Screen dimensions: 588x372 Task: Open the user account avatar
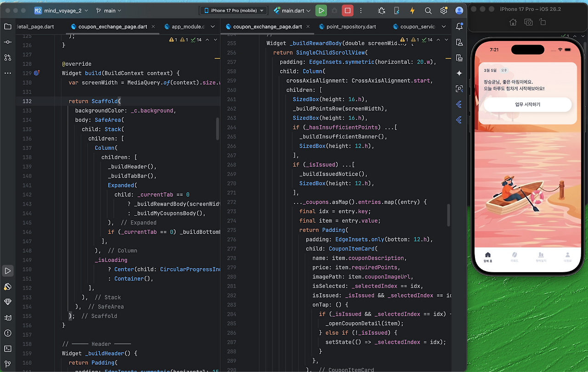459,11
